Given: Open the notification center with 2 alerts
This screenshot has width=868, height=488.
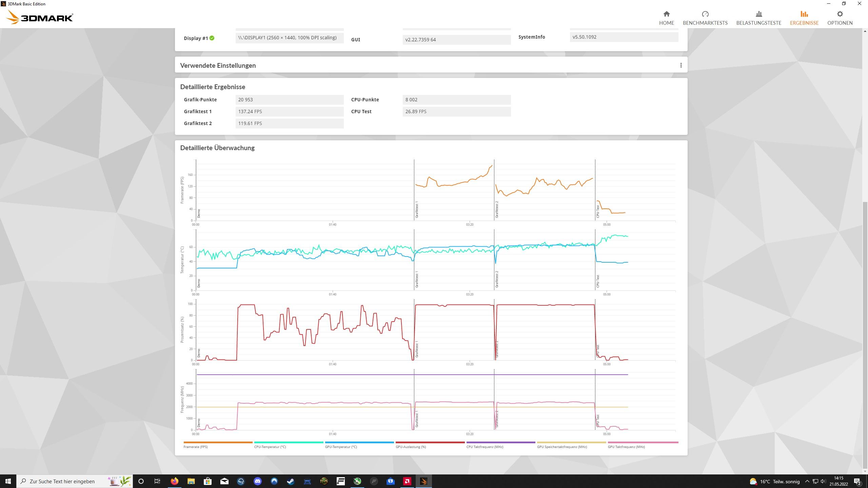Looking at the screenshot, I should point(858,481).
